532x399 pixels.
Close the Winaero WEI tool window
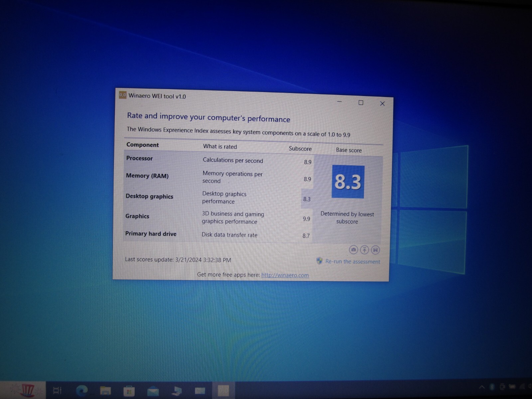click(382, 104)
